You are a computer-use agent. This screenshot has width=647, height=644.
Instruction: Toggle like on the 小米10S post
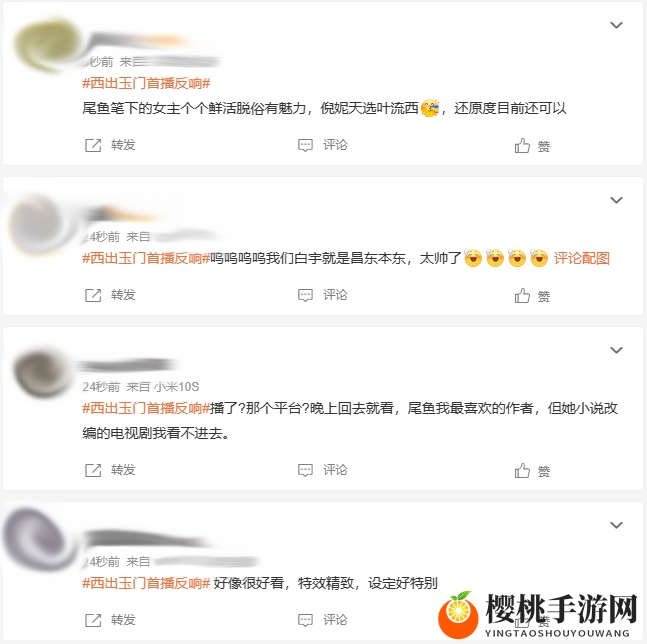(x=522, y=470)
